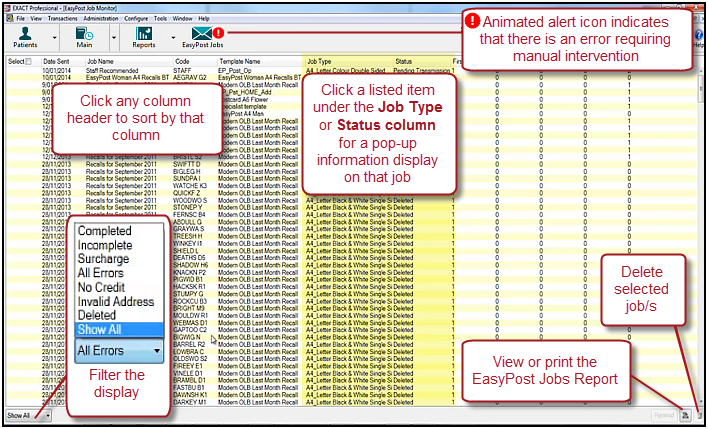Click the QUICKF Z code cell
708x429 pixels.
187,193
